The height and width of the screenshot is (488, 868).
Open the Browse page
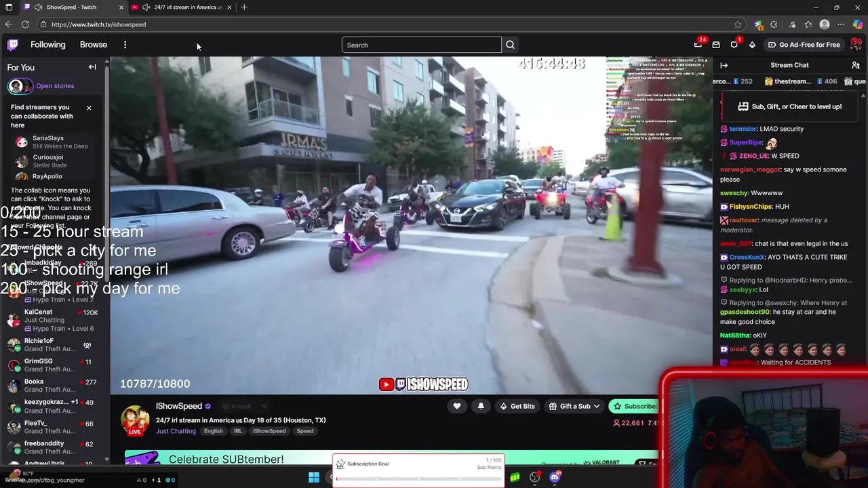coord(94,45)
